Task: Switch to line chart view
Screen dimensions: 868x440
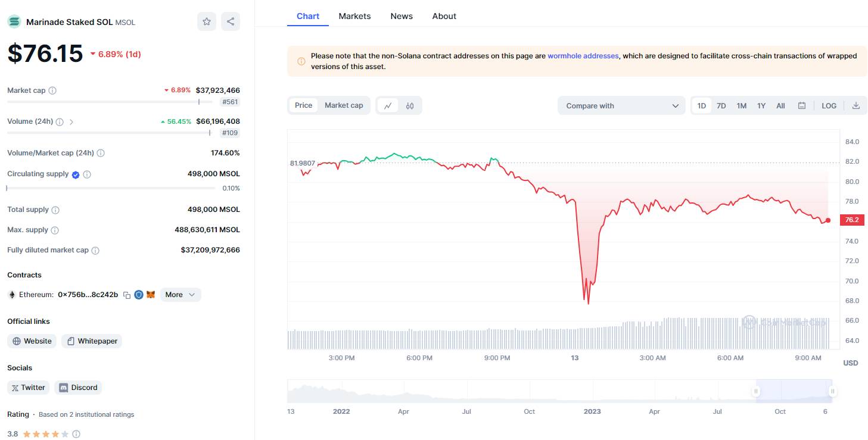Action: point(388,105)
